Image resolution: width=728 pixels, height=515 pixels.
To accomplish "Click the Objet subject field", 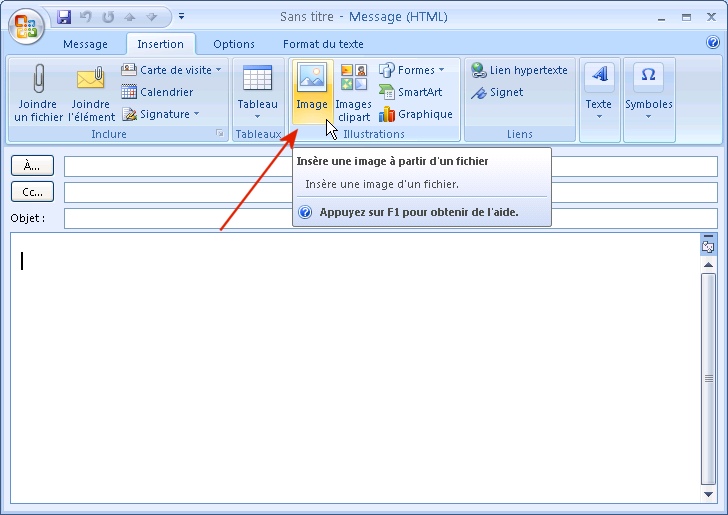I will 391,218.
